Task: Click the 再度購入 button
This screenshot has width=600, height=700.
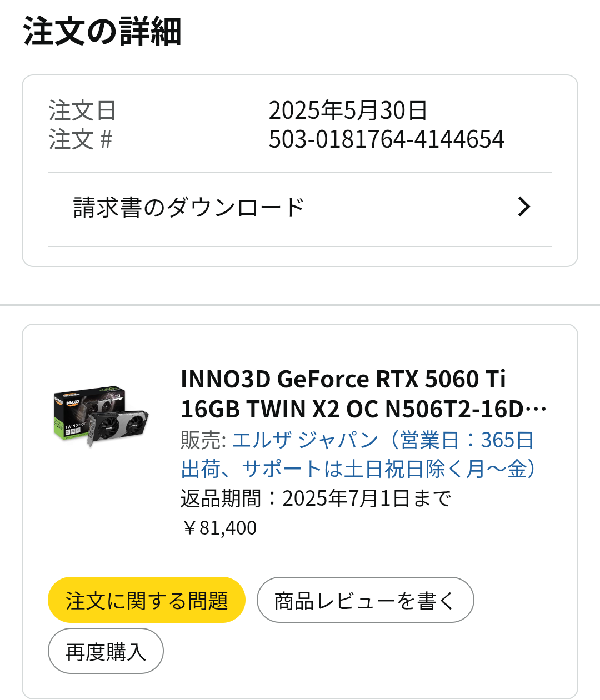Action: coord(106,651)
